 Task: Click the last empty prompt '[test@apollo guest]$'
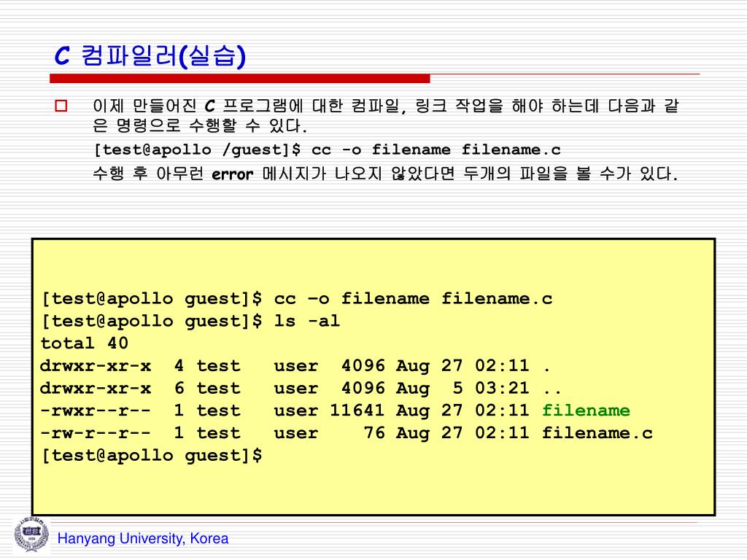[x=152, y=456]
